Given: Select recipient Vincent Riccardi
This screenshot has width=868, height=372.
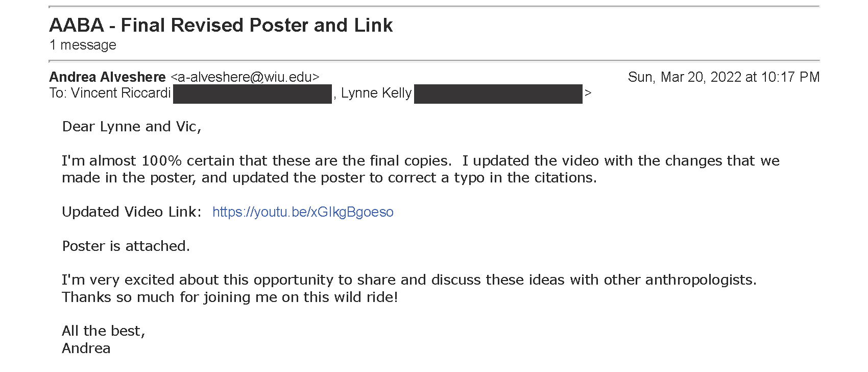Looking at the screenshot, I should point(121,93).
